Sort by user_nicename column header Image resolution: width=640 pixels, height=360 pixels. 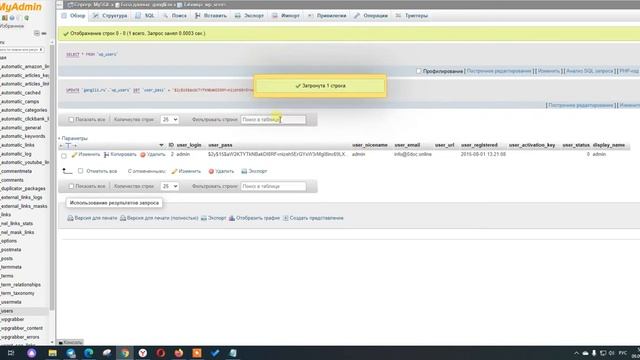coord(370,145)
